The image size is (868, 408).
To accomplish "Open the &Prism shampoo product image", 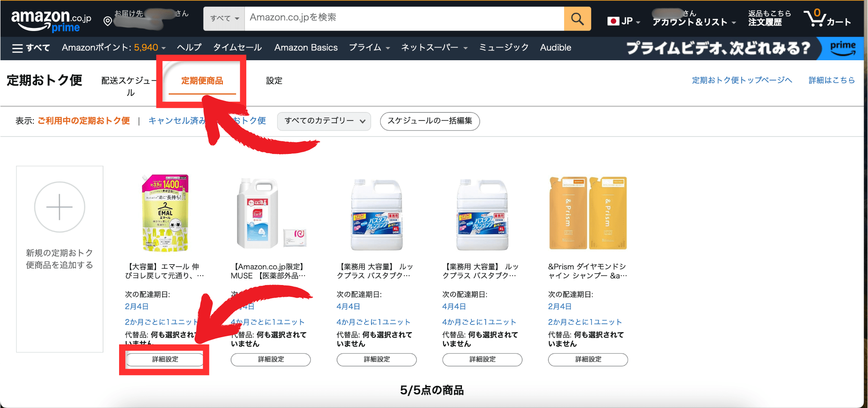I will coord(588,213).
